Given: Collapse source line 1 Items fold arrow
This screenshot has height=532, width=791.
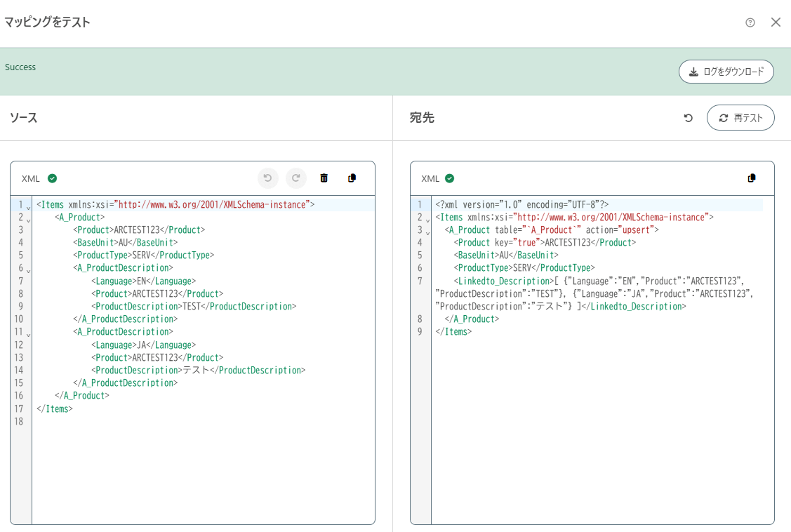Looking at the screenshot, I should pos(28,207).
